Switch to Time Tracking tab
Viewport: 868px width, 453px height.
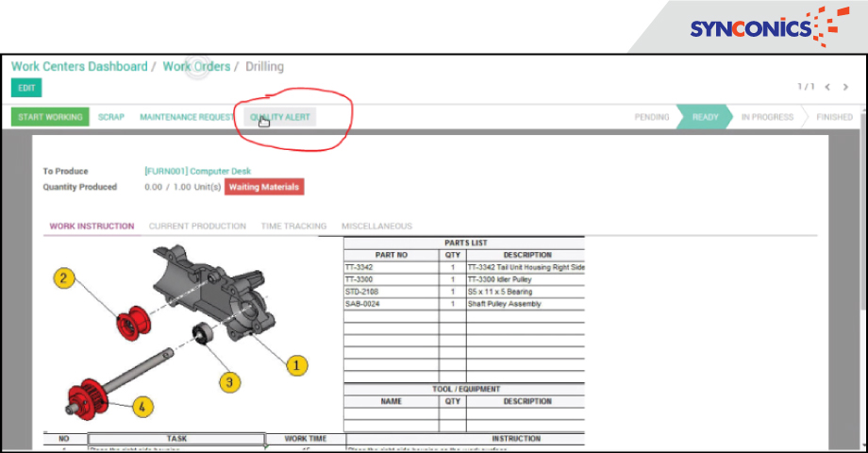(294, 226)
